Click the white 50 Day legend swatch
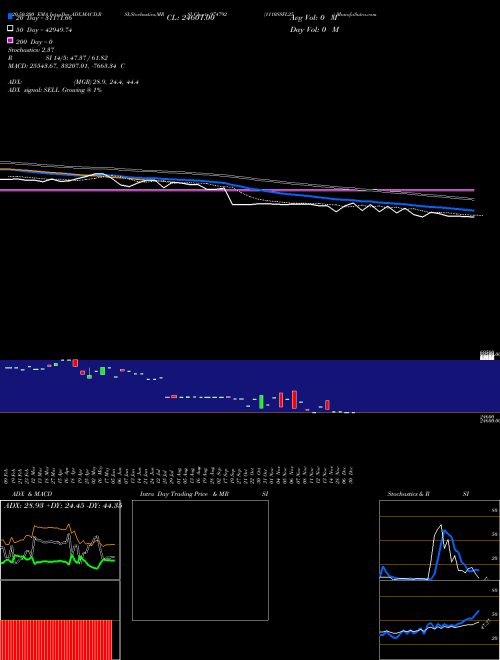Image resolution: width=500 pixels, height=660 pixels. point(10,28)
